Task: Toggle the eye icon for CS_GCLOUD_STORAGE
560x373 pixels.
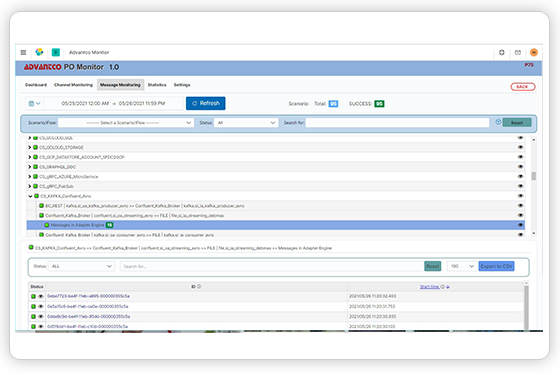Action: pos(520,147)
